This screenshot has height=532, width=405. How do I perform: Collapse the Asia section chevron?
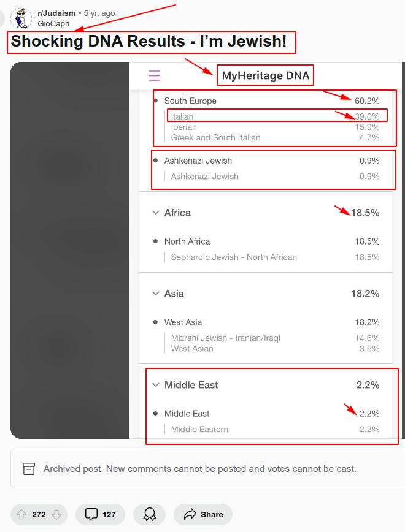(x=155, y=294)
